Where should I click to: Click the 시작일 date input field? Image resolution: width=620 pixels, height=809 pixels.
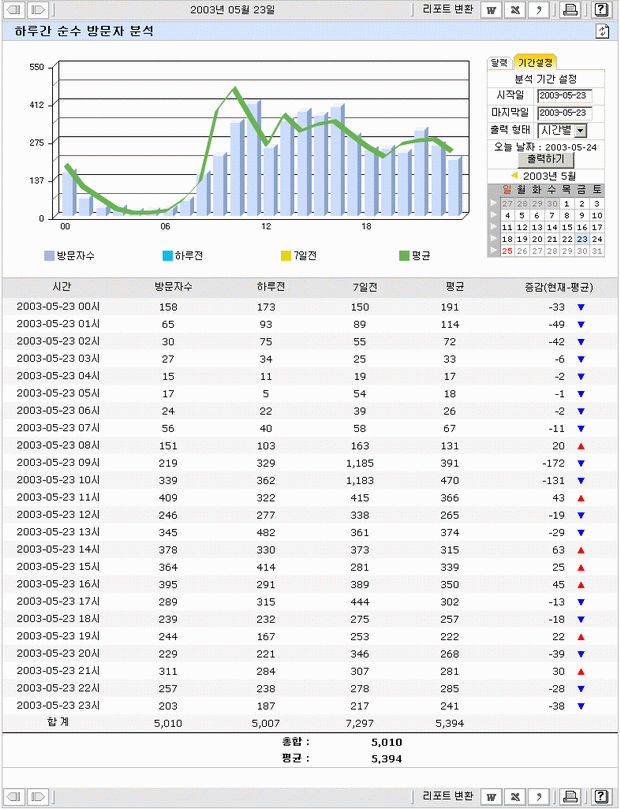[564, 96]
